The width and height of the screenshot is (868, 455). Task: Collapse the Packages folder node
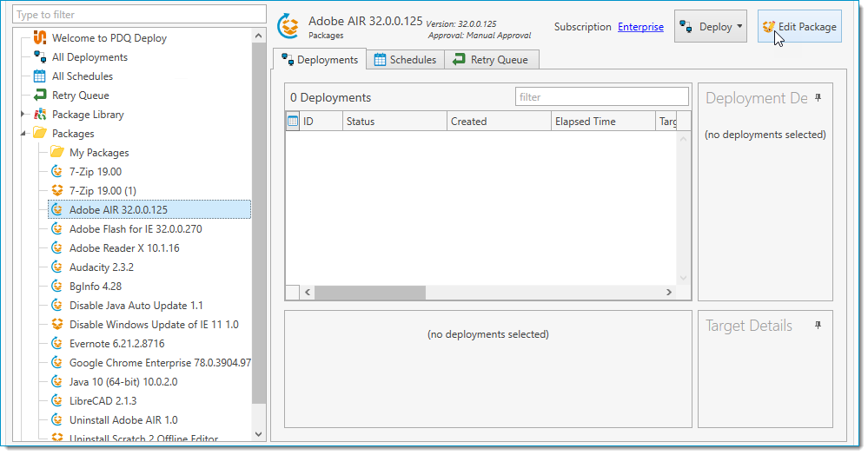pos(23,134)
